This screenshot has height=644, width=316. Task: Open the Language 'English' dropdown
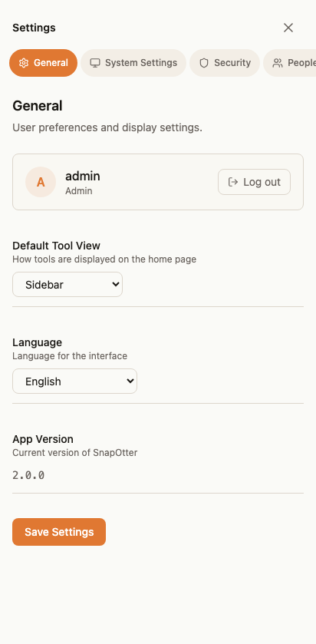[74, 381]
